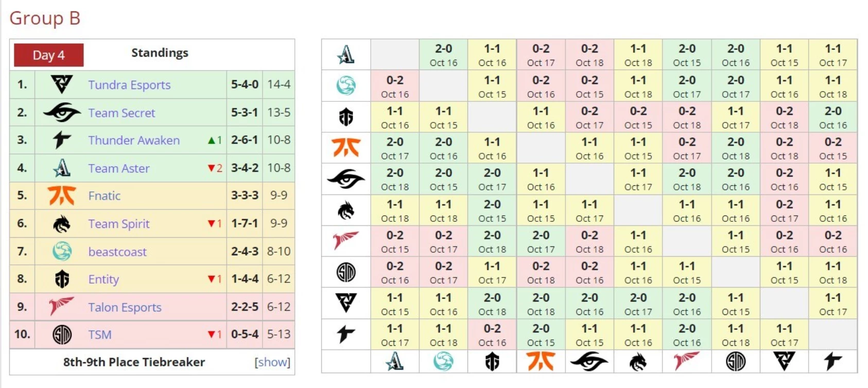Open Thunder Awaken team link
The width and height of the screenshot is (868, 388).
point(134,140)
